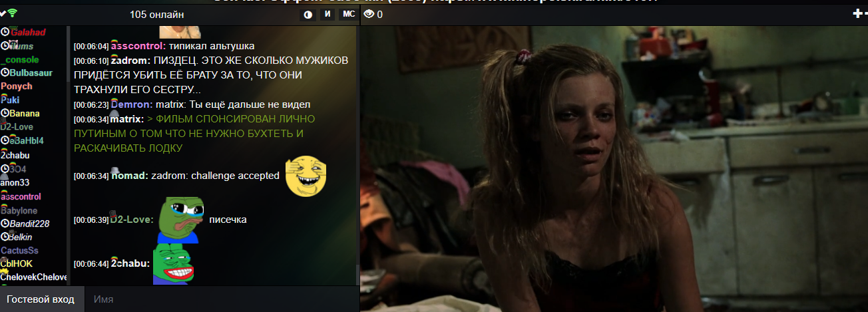
Task: Select user Puki in the user list
Action: (x=10, y=100)
